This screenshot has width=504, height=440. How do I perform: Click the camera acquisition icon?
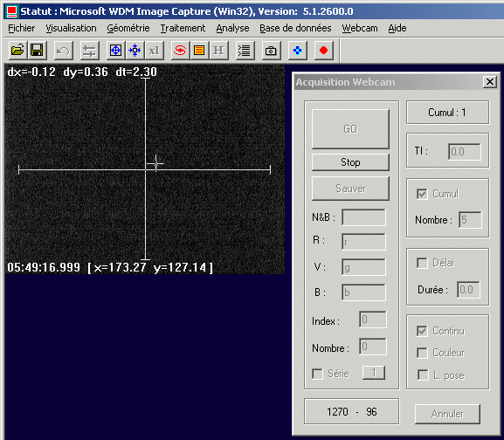tap(271, 51)
